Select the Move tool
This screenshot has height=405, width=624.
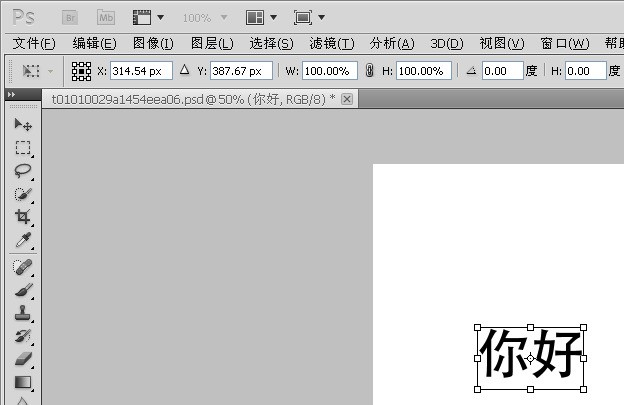[x=23, y=125]
